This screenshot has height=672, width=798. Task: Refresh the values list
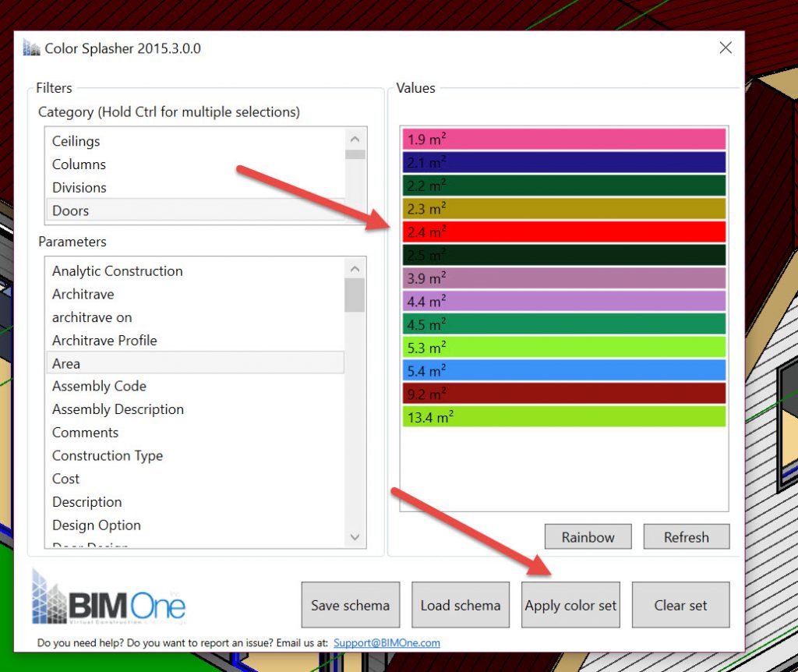coord(686,537)
